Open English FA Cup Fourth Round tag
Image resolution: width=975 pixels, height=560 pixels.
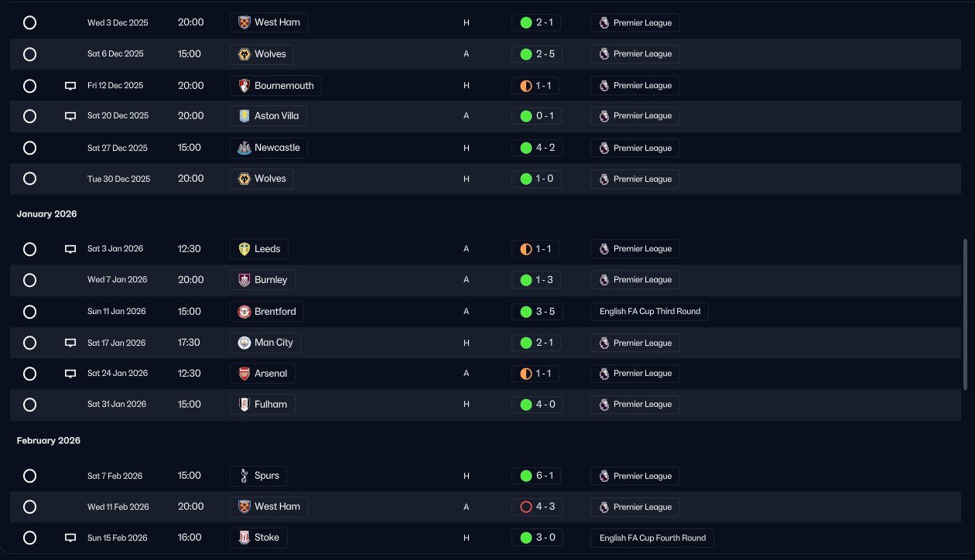652,538
